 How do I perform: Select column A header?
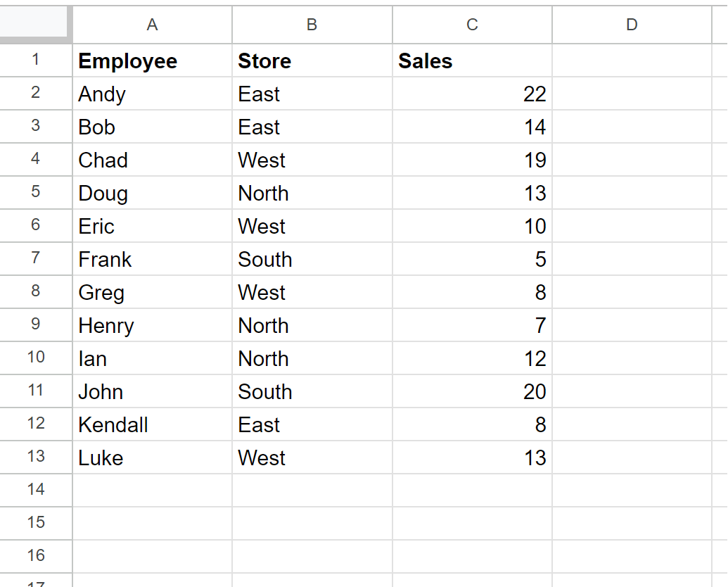pos(152,25)
